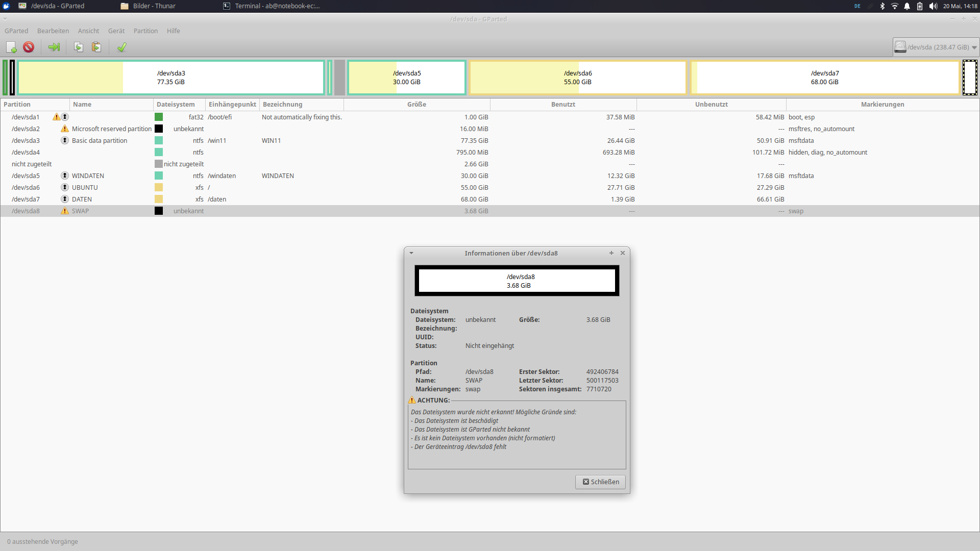The image size is (980, 551).
Task: Sort by Dateisystem column header
Action: (x=179, y=105)
